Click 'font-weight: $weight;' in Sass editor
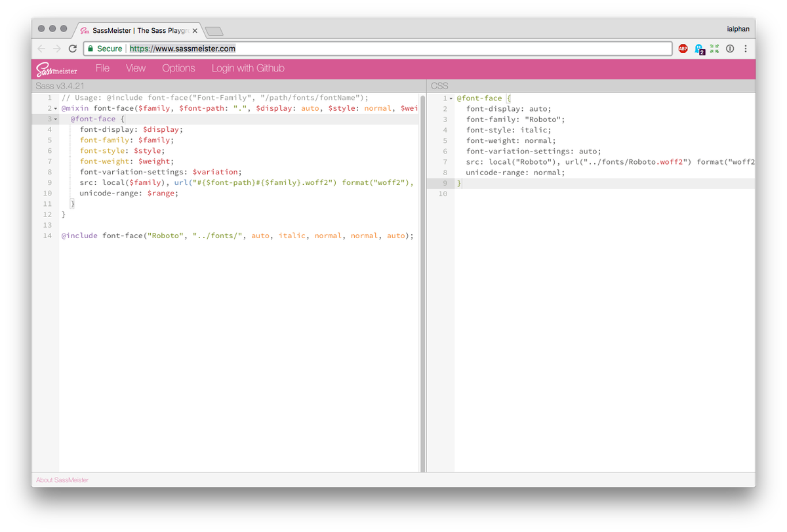 click(x=127, y=161)
